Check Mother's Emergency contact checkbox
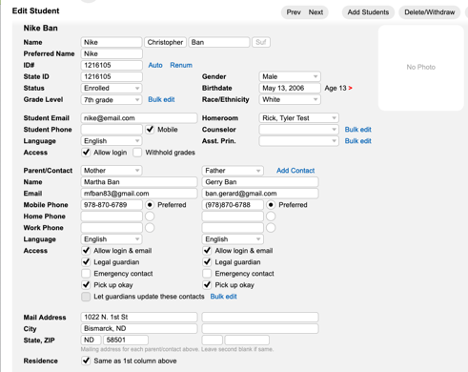The image size is (468, 372). pyautogui.click(x=86, y=273)
